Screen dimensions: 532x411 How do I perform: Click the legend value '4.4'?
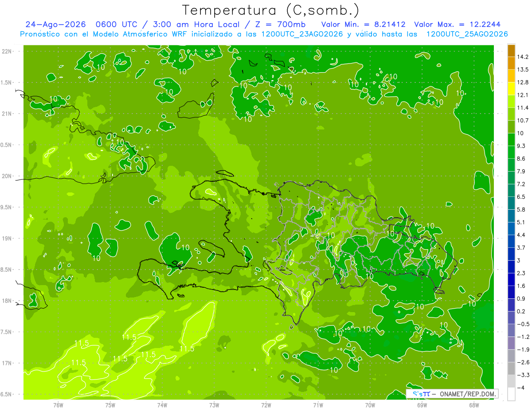(521, 235)
